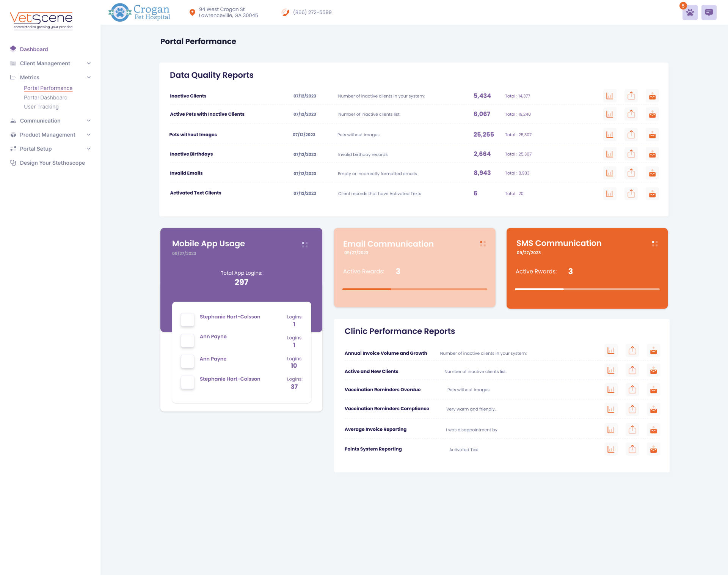Click email icon for Vaccination Reminders Overdue
Viewport: 728px width, 576px height.
click(653, 390)
